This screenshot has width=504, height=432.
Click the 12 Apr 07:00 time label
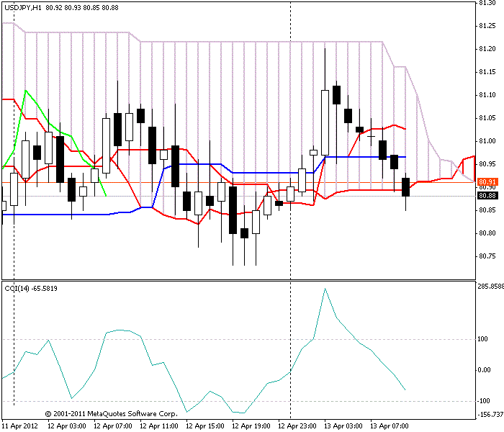113,426
